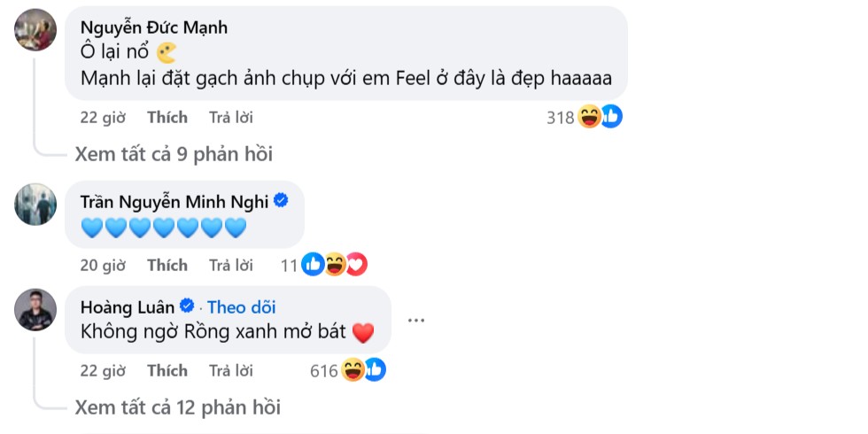Viewport: 868px width, 434px height.
Task: Expand all 12 replies
Action: [178, 407]
